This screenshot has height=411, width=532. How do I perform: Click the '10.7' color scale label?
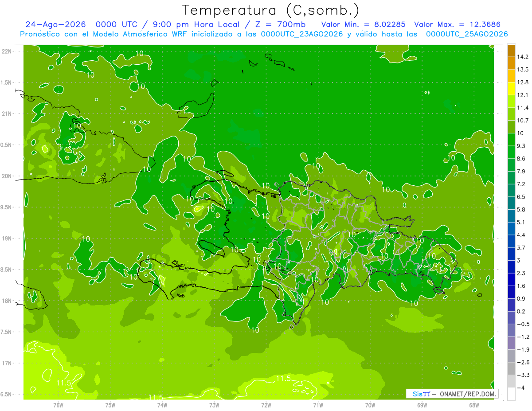[x=522, y=121]
